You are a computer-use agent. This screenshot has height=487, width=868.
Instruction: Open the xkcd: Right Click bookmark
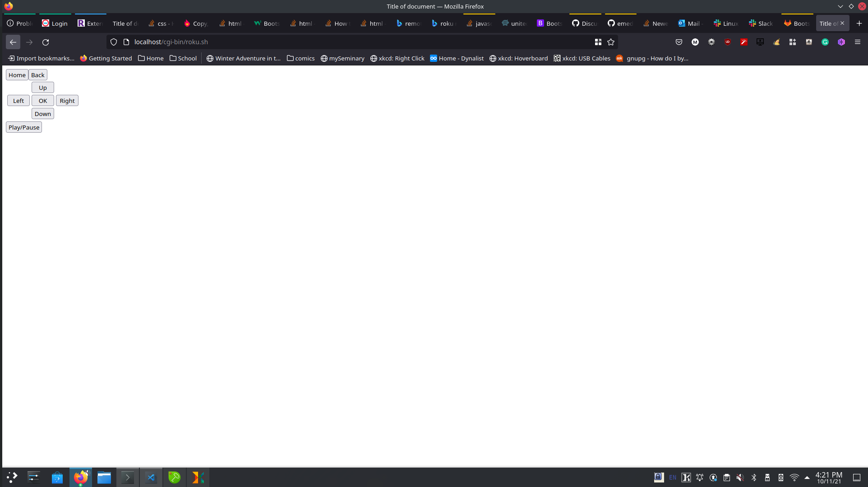click(x=397, y=58)
